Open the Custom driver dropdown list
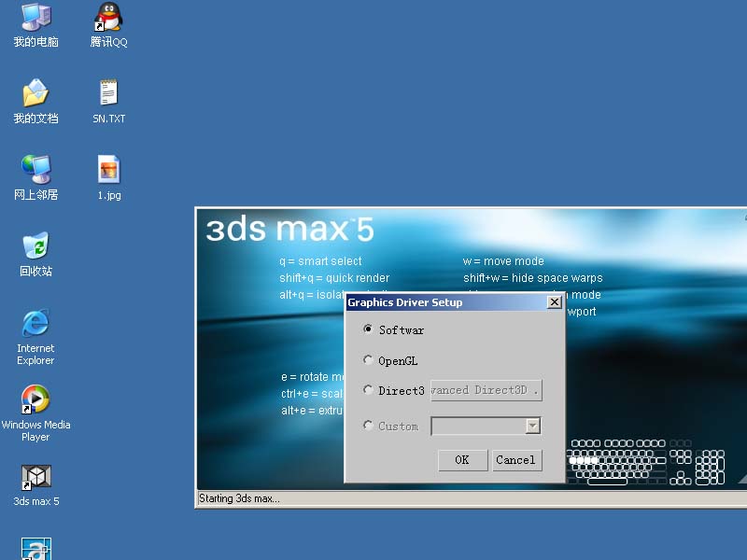 pos(532,426)
